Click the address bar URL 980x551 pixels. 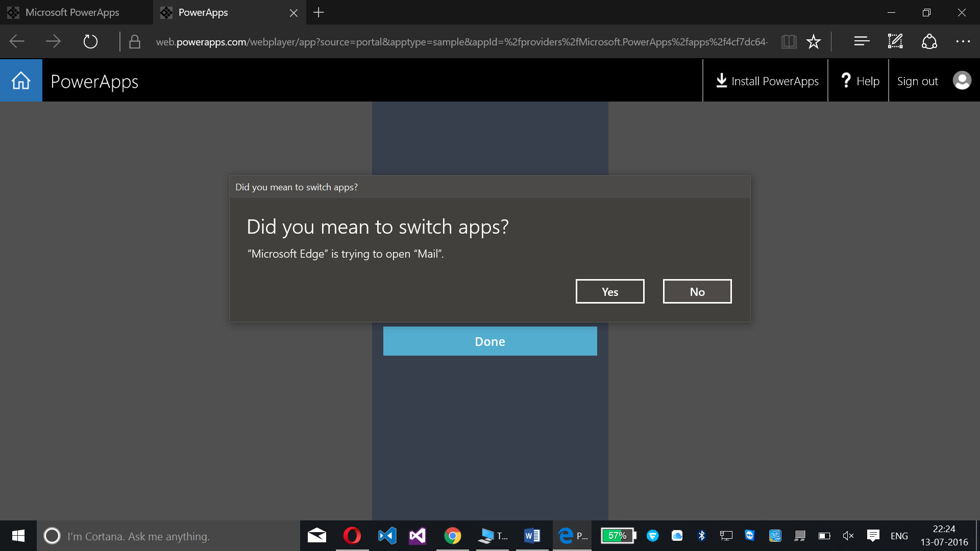462,42
